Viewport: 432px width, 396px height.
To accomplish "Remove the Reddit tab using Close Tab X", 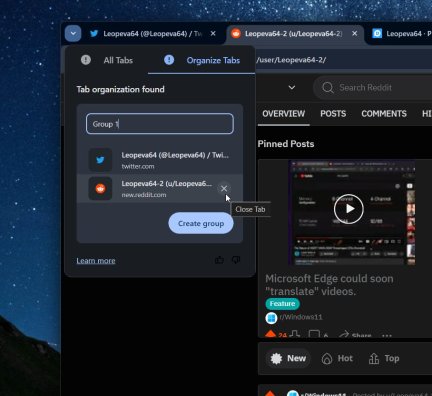I will click(x=224, y=189).
